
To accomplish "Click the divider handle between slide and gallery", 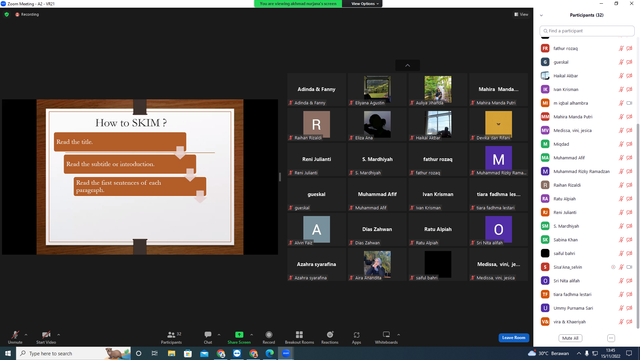I will tap(280, 177).
